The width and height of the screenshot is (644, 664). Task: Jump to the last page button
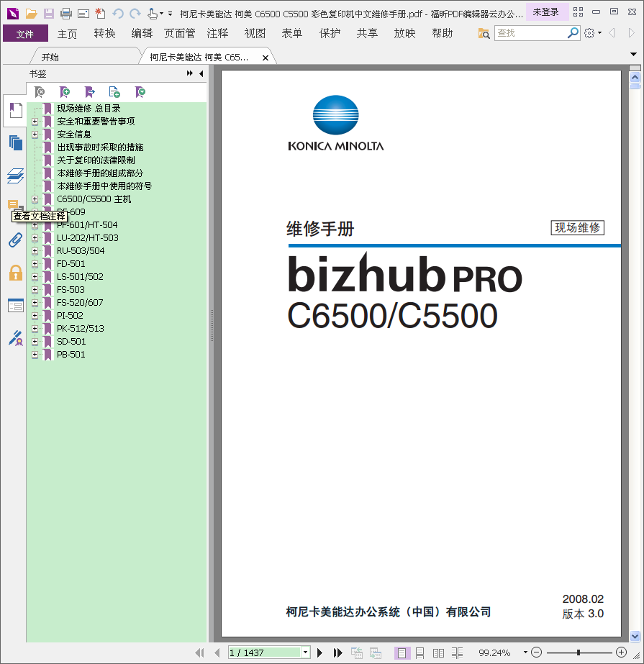click(x=337, y=652)
